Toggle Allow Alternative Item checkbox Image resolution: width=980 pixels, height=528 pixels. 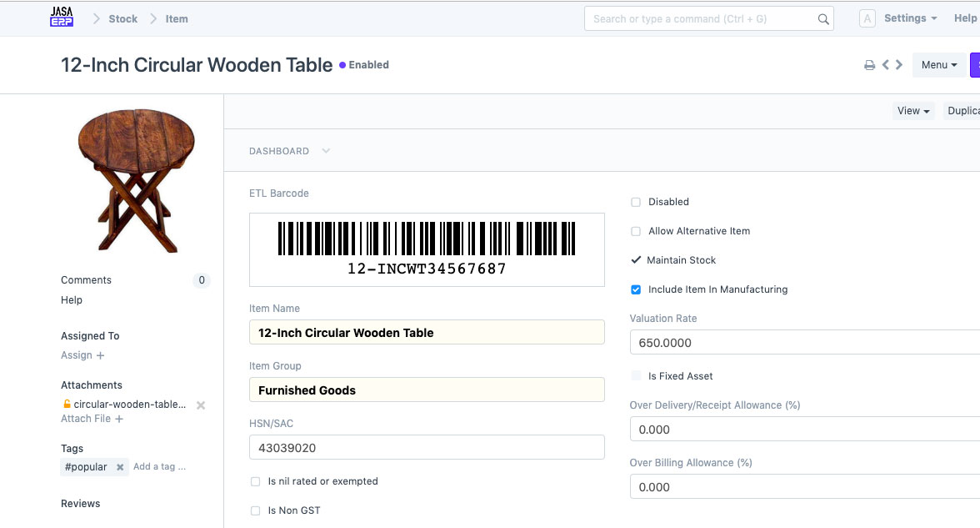[x=636, y=231]
